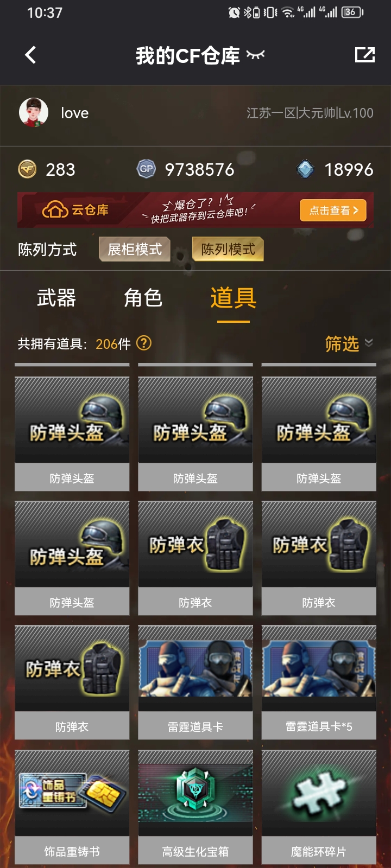Viewport: 391px width, 868px height.
Task: Switch to 陈列模式 display mode
Action: click(228, 249)
